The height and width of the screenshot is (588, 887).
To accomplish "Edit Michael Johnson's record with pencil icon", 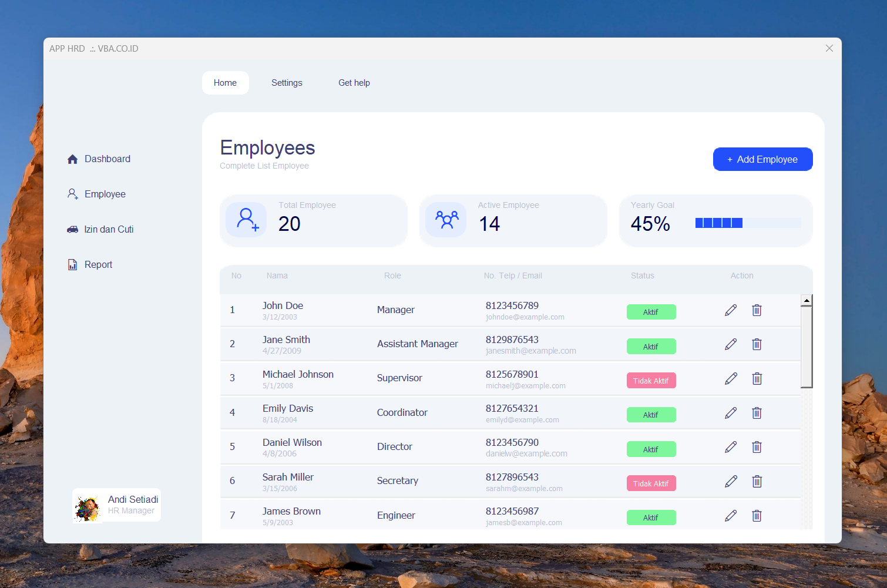I will tap(731, 379).
